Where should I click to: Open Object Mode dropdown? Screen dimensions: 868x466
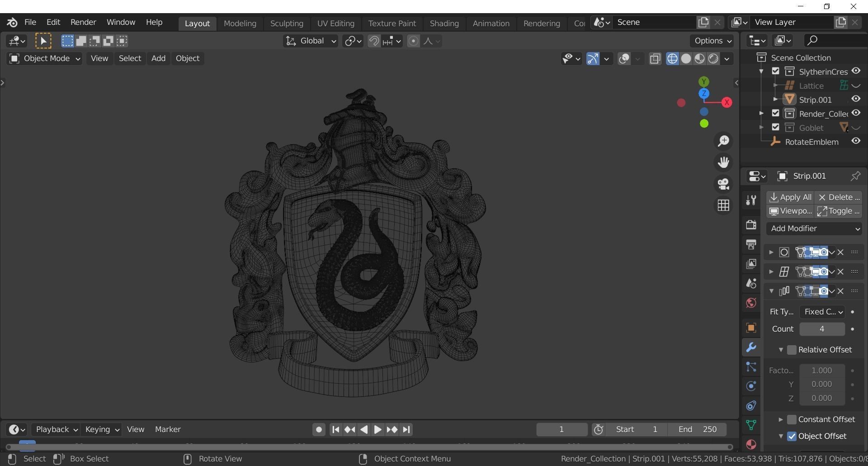[x=44, y=59]
